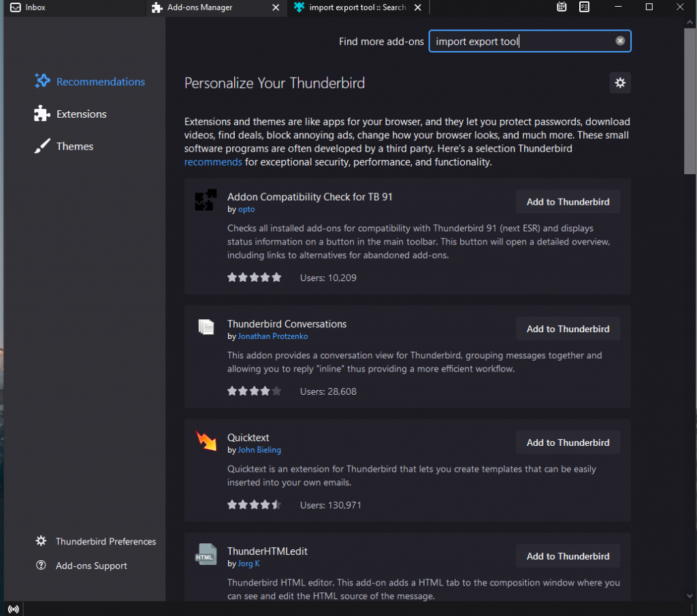This screenshot has height=616, width=697.
Task: Click the Quicktext title
Action: click(x=248, y=438)
